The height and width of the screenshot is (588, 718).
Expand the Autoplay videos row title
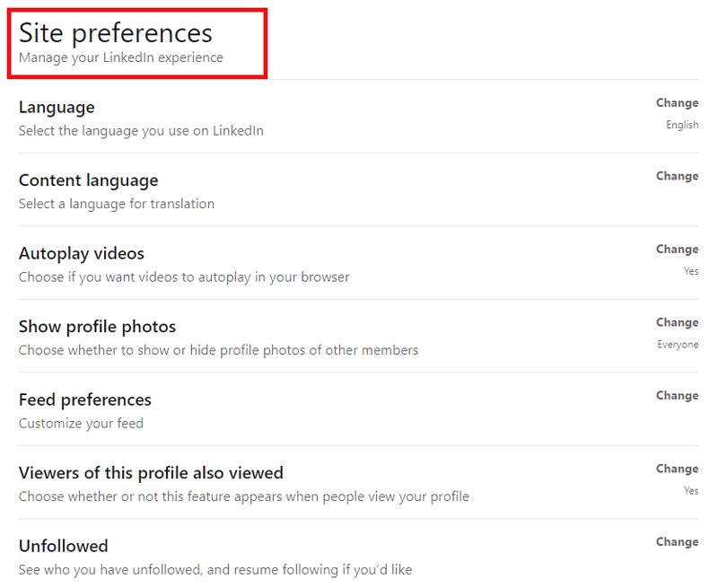click(82, 254)
